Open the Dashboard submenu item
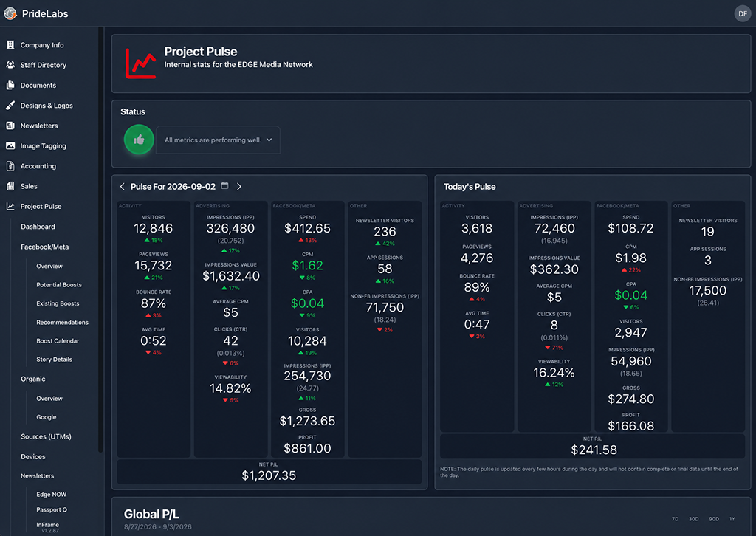This screenshot has height=536, width=756. [38, 227]
